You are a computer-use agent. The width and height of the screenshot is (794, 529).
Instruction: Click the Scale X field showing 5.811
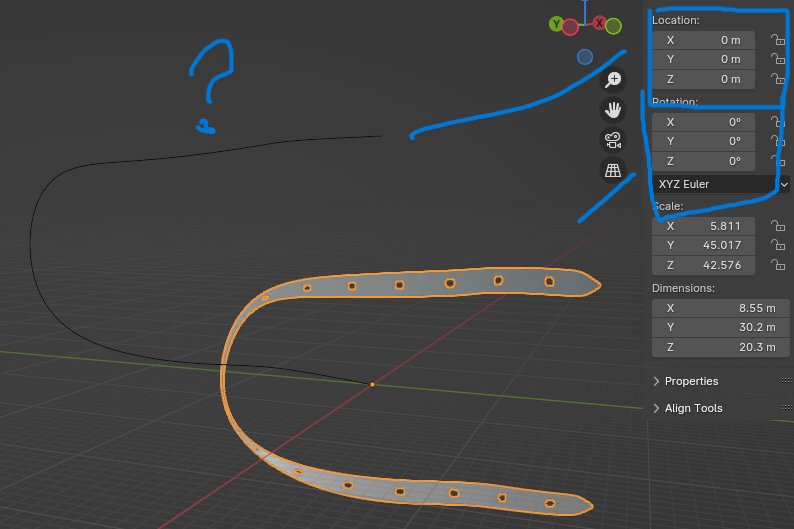pos(703,226)
